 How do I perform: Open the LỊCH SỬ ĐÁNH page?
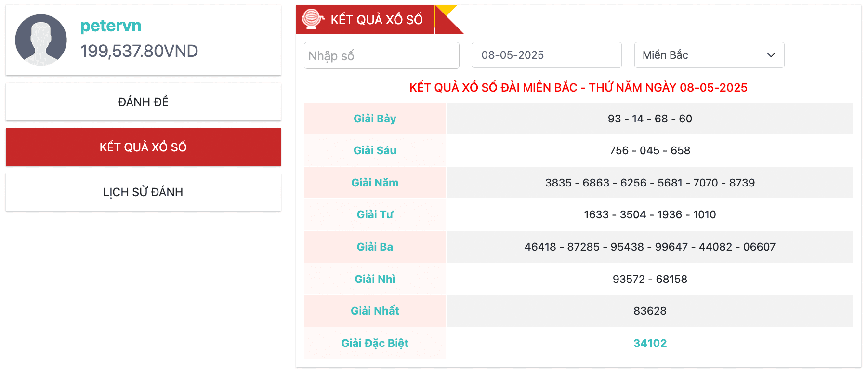(143, 192)
